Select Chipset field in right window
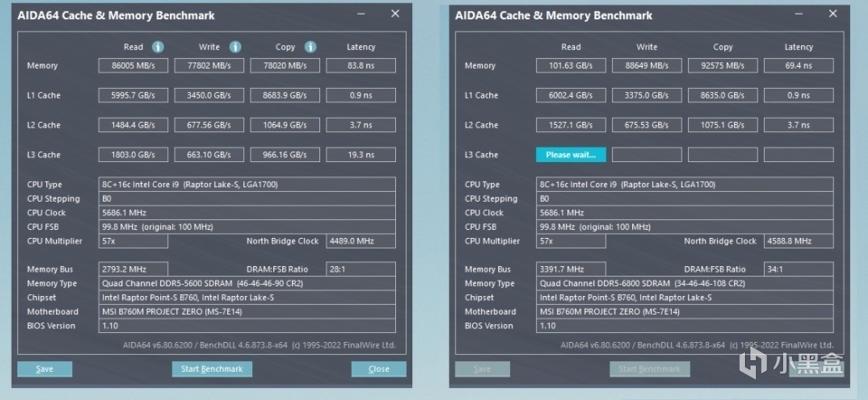This screenshot has height=400, width=868. coord(684,298)
